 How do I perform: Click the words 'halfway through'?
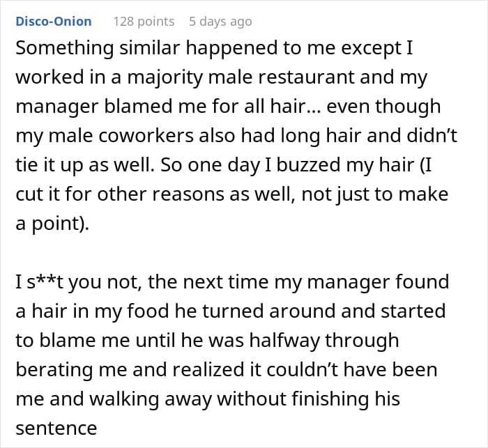(x=324, y=341)
